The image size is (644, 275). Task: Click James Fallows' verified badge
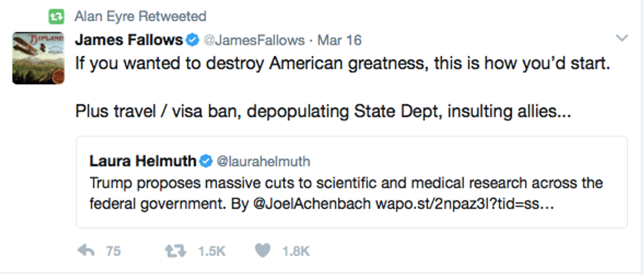pyautogui.click(x=192, y=40)
